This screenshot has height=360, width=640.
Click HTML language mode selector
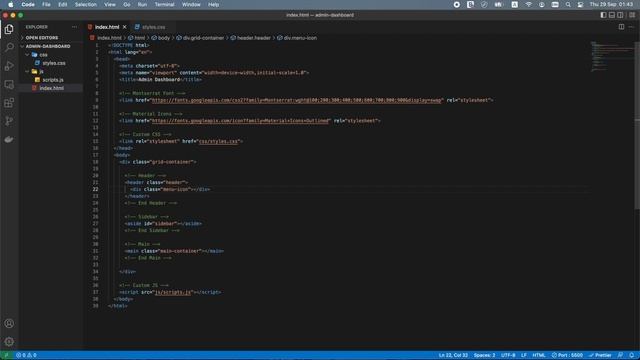(x=539, y=355)
